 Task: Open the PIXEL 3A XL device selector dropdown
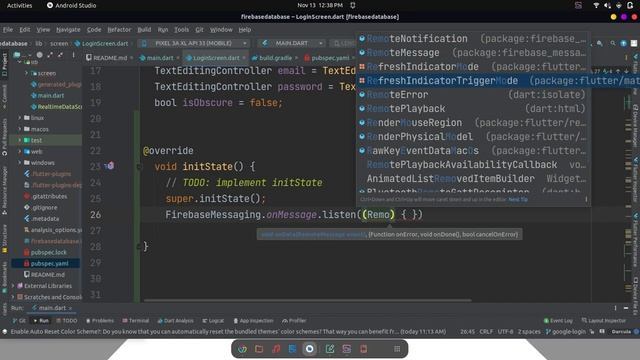click(194, 43)
